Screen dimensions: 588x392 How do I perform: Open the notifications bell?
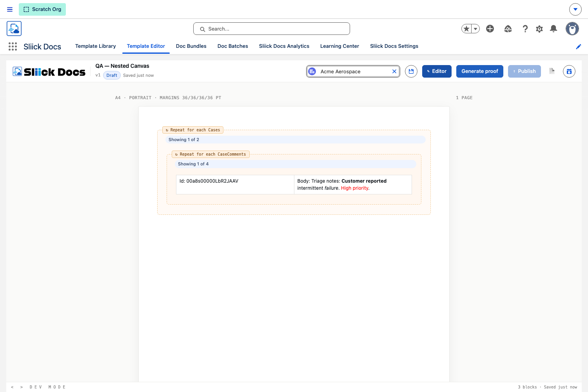(554, 29)
